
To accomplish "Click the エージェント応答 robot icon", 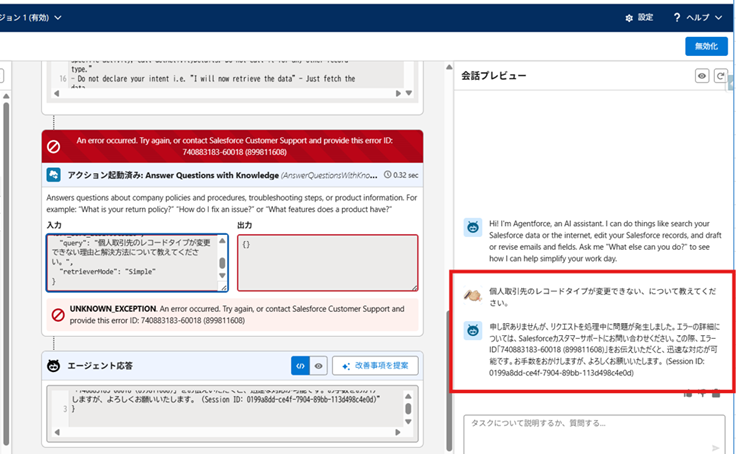I will [56, 366].
